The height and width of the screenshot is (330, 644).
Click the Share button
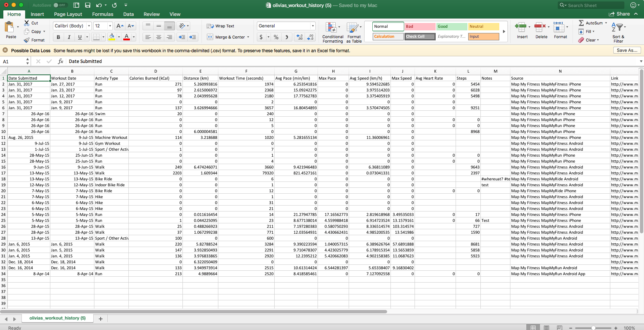[619, 14]
